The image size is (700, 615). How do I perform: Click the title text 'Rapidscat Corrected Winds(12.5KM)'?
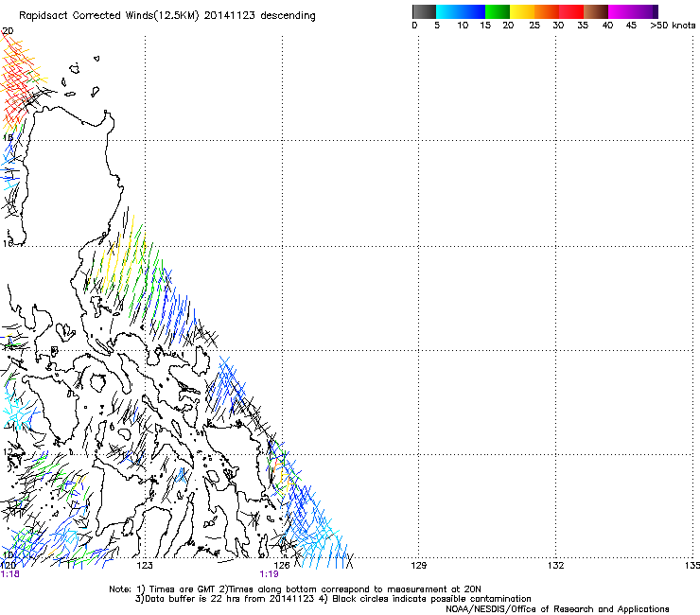(x=109, y=16)
